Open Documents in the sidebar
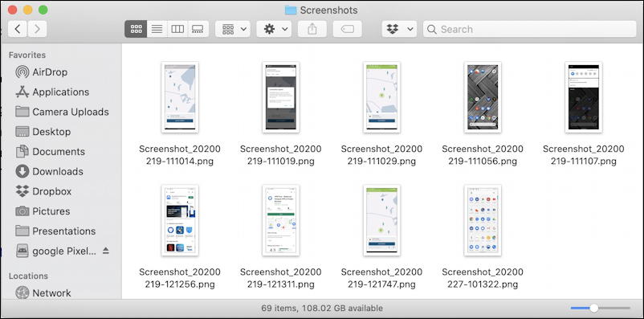Screen dimensions: 644x319 pyautogui.click(x=50, y=152)
